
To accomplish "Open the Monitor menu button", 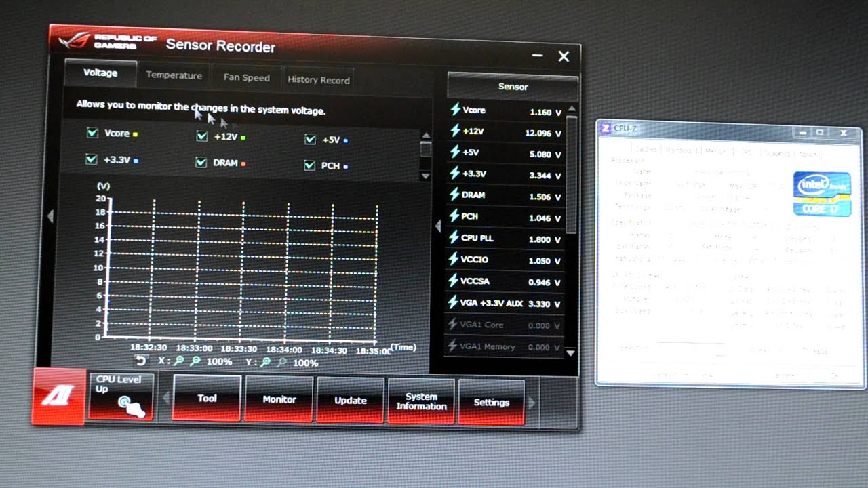I will pyautogui.click(x=279, y=399).
